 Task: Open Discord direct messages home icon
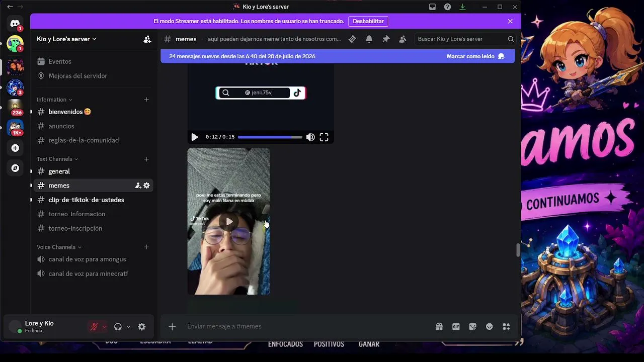click(x=15, y=24)
